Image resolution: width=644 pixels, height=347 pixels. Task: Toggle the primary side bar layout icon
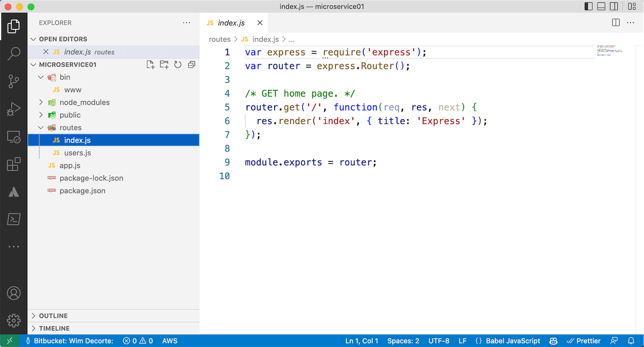pos(588,6)
